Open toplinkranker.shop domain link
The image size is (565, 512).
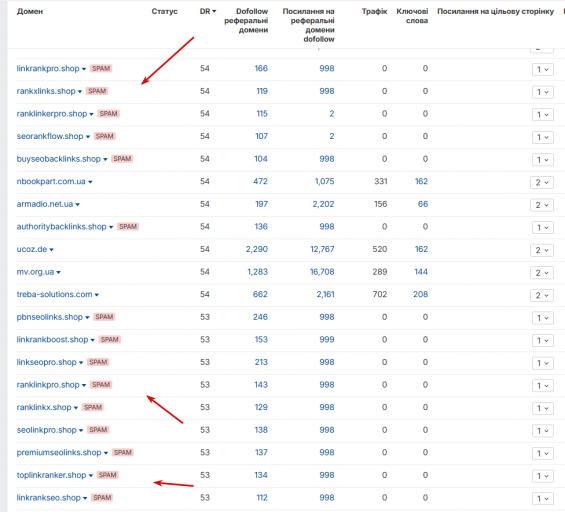(x=52, y=475)
